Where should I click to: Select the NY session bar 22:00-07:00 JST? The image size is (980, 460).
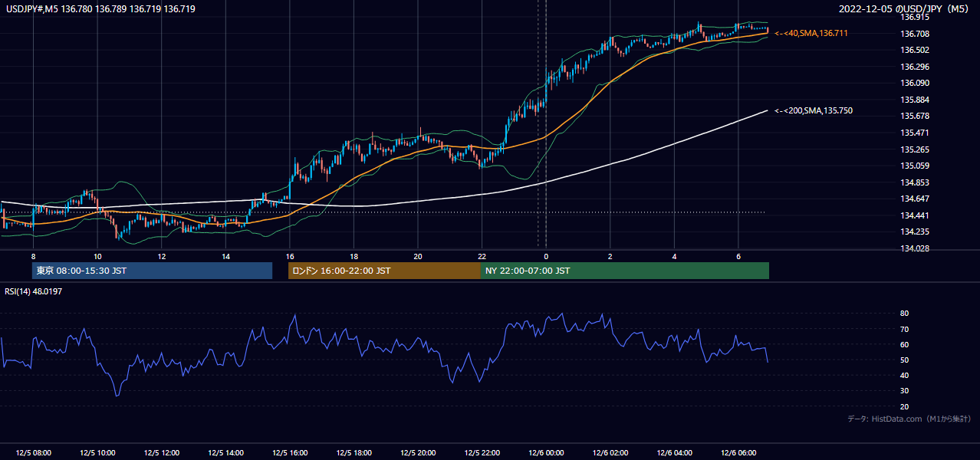pos(625,271)
